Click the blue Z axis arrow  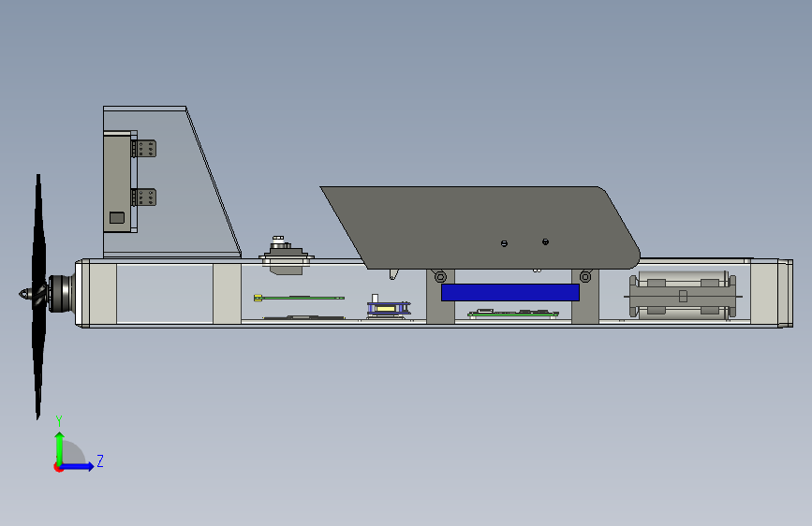coord(78,466)
